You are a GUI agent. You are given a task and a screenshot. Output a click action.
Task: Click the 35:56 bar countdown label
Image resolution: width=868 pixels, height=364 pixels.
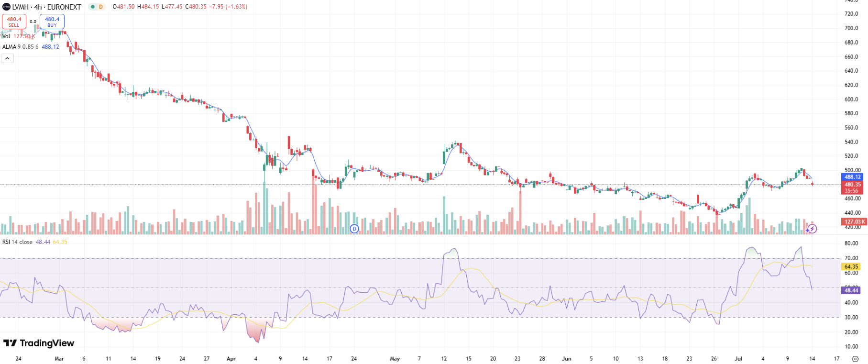tap(852, 191)
